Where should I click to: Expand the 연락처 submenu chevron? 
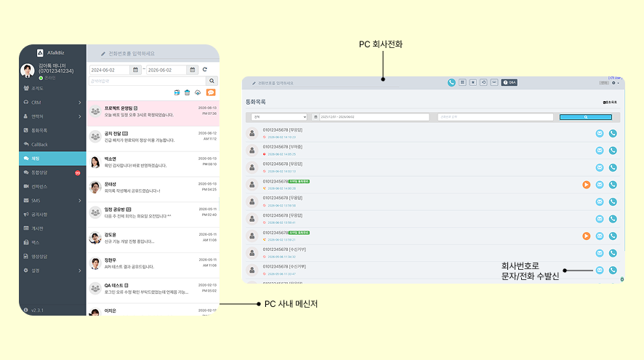pos(80,116)
